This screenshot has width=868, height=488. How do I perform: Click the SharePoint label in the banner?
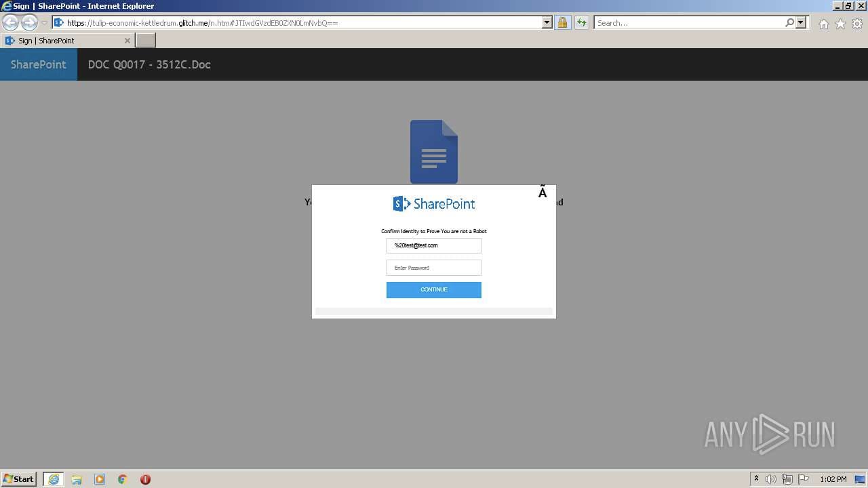tap(38, 64)
